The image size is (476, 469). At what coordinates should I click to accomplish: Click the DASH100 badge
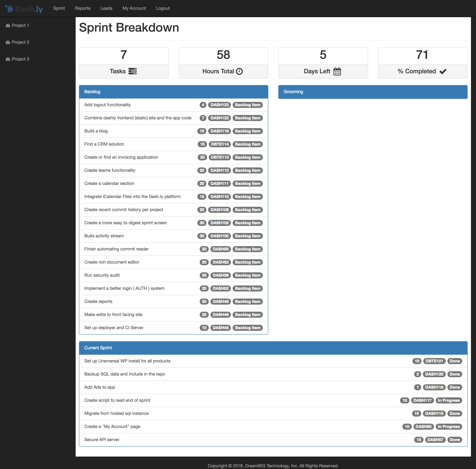(220, 236)
